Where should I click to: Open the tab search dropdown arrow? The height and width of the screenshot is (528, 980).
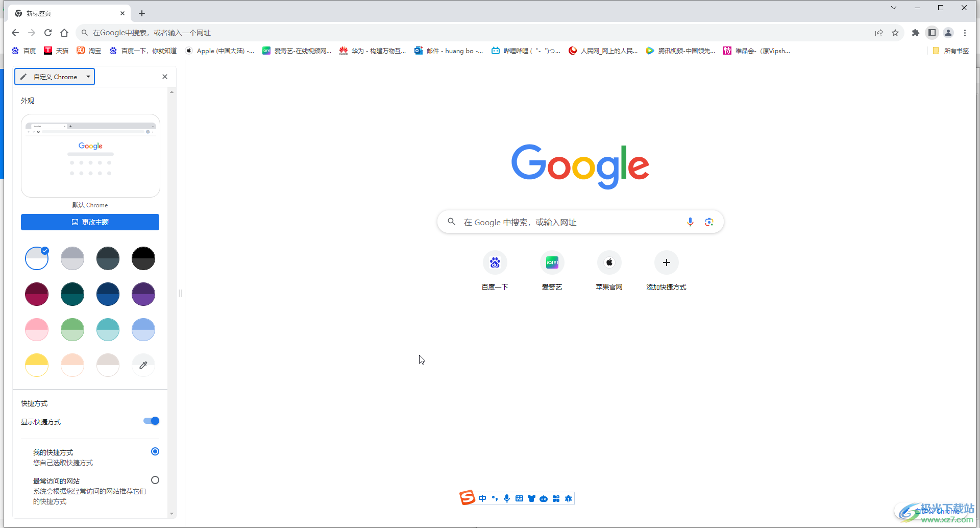click(x=893, y=8)
